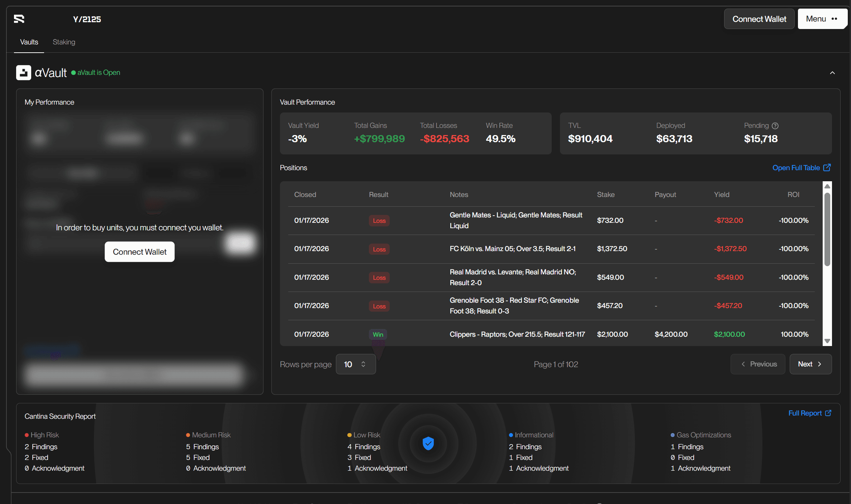Collapse the aVault section chevron
The width and height of the screenshot is (851, 504).
[x=832, y=73]
